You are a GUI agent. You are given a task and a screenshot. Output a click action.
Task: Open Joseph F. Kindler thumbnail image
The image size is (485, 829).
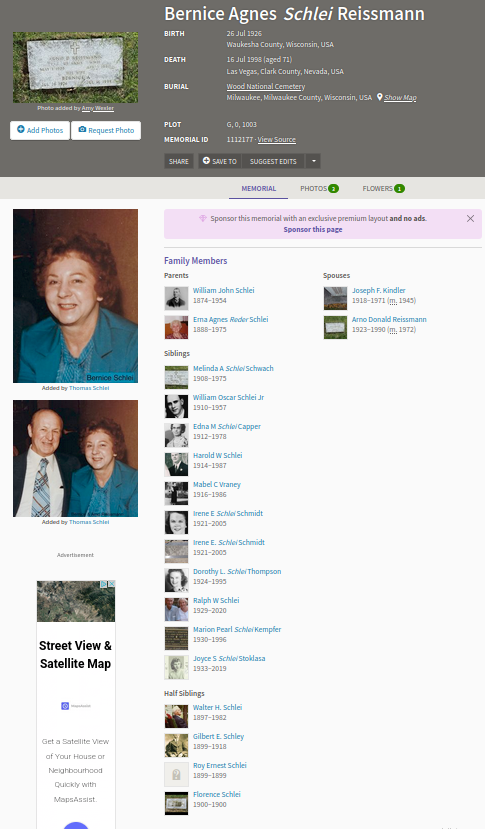335,298
